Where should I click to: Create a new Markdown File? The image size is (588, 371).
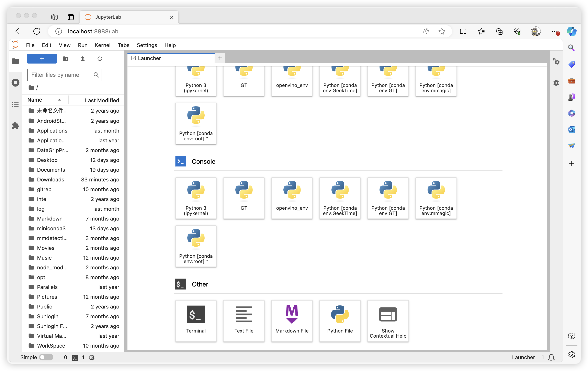point(292,321)
